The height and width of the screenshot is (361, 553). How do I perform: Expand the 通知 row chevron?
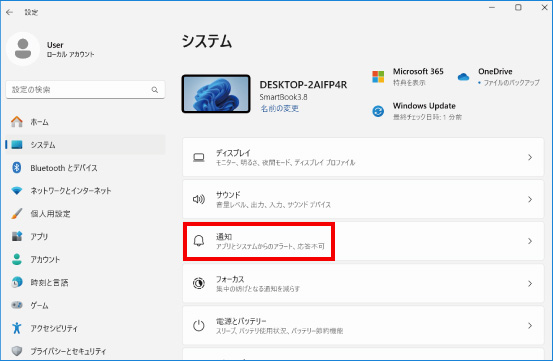530,241
